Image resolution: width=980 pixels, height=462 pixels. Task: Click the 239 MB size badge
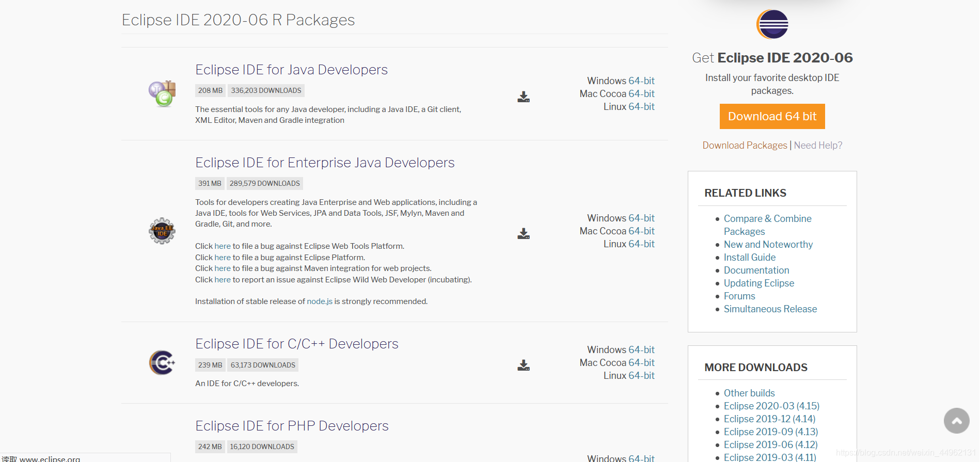210,365
